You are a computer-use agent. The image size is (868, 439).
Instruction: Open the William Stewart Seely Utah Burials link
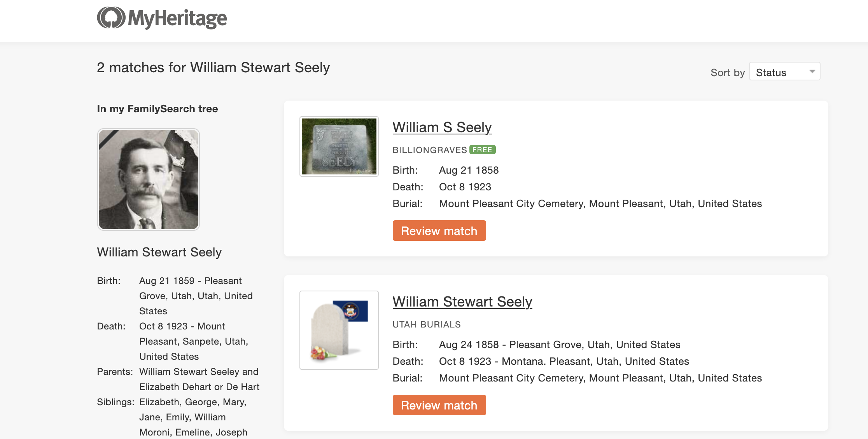[462, 302]
